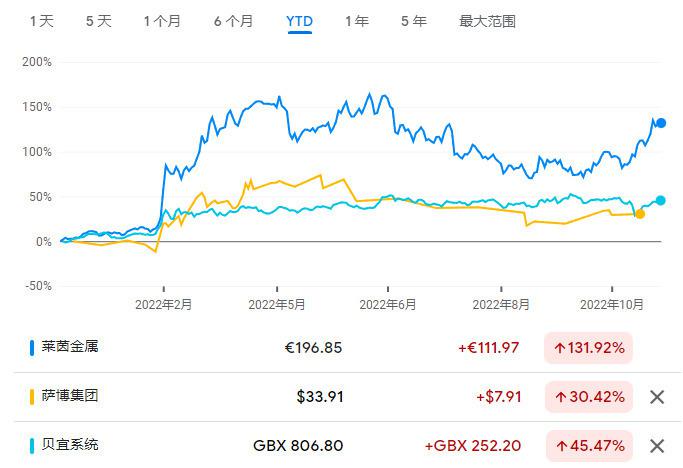Click the 萨博集团 yellow line endpoint dot

click(640, 213)
